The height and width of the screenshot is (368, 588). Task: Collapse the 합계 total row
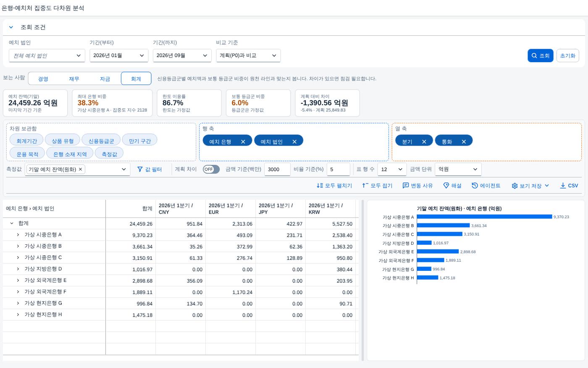12,223
